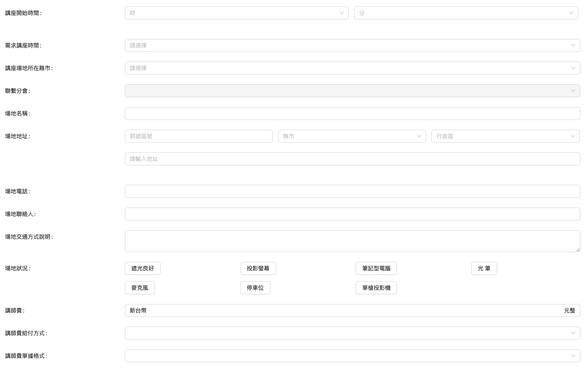Open the 講師費給付方式 dropdown
The image size is (588, 368).
(x=352, y=333)
